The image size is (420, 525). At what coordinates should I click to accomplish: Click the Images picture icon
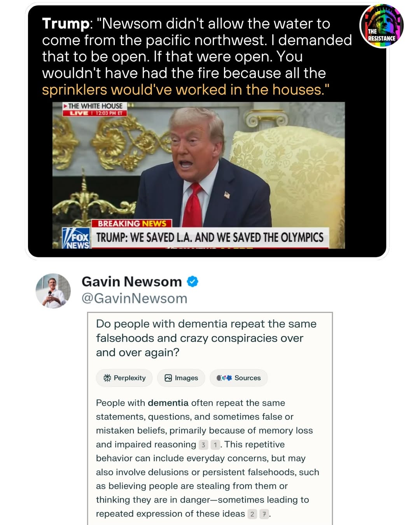coord(168,378)
